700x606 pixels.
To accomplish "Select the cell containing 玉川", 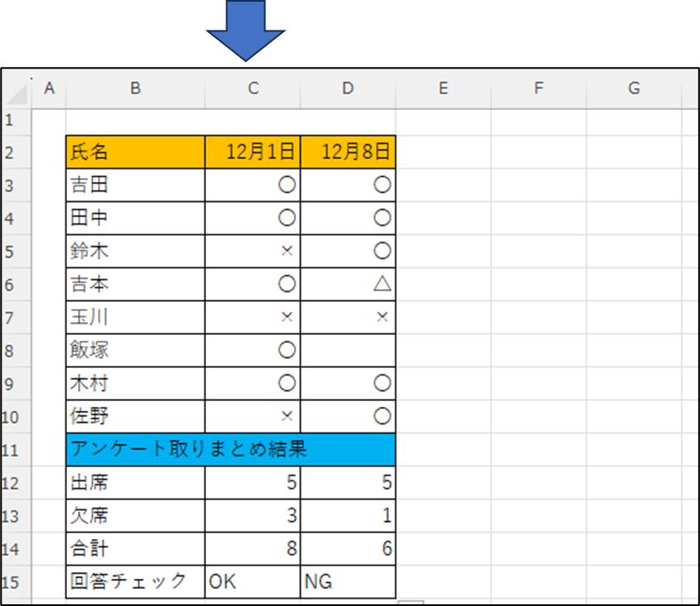I will (136, 317).
